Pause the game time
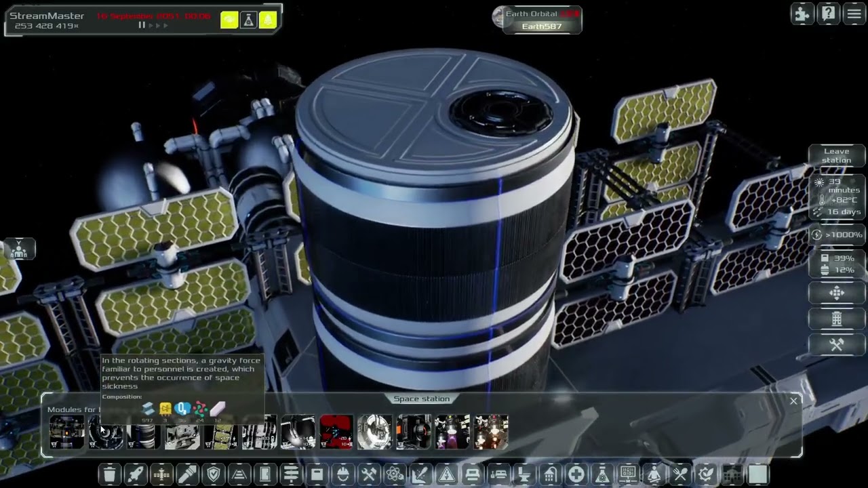This screenshot has width=868, height=488. pyautogui.click(x=142, y=25)
